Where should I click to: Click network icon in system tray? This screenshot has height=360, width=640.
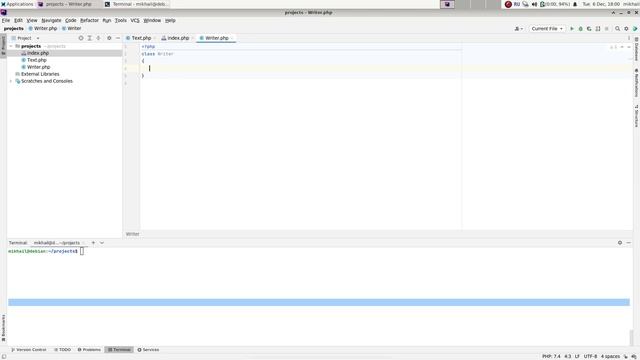point(525,4)
